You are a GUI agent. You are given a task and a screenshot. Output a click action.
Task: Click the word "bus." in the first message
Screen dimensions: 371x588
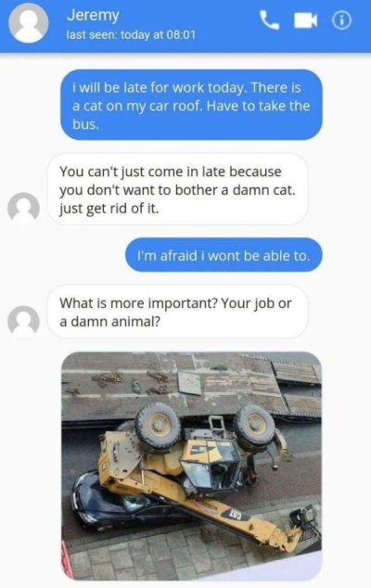(x=85, y=124)
